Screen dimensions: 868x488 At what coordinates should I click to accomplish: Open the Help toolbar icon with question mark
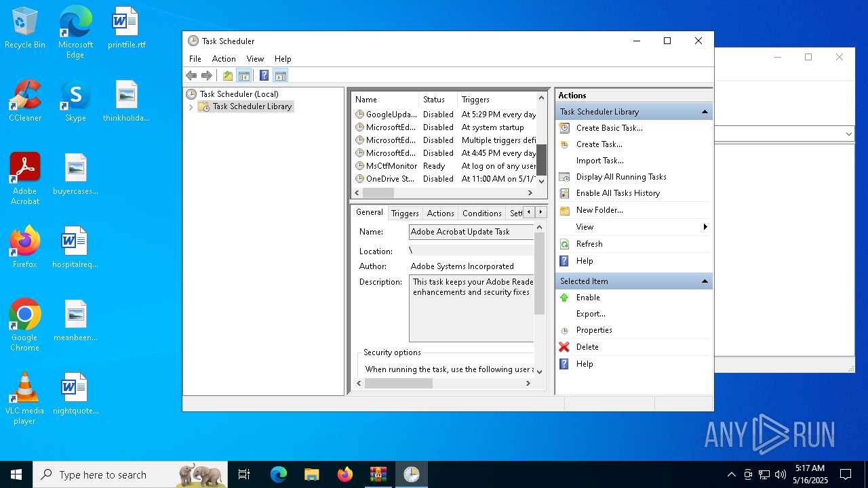(x=264, y=75)
